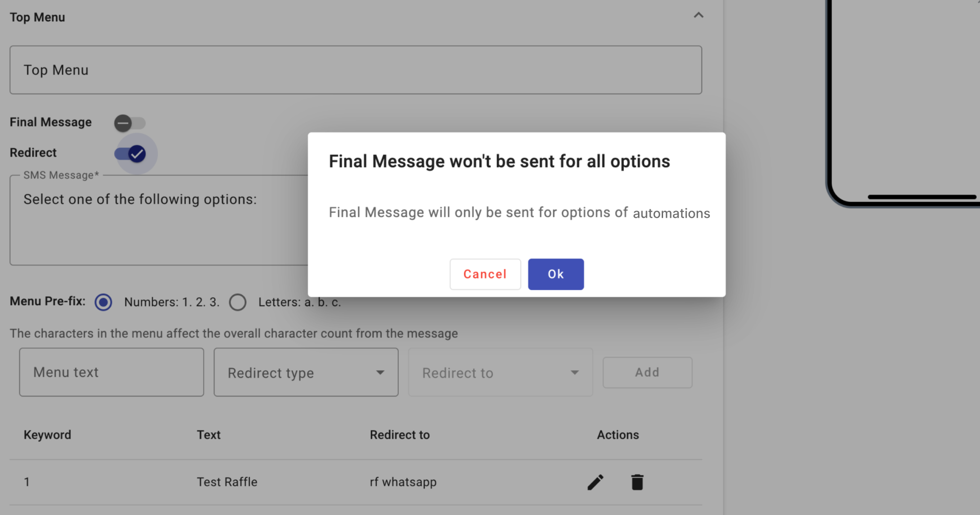Delete the Test Raffle row with trash icon
Screen dimensions: 980x515
click(637, 482)
